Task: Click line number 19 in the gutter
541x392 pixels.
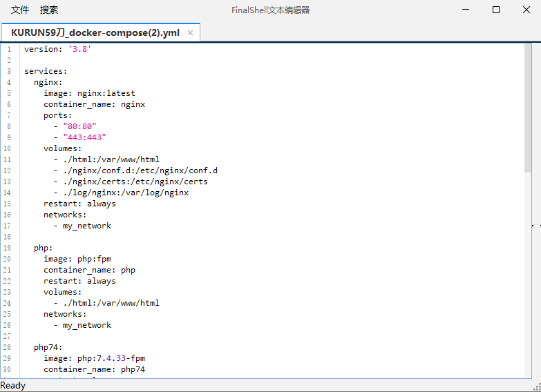Action: pyautogui.click(x=8, y=248)
